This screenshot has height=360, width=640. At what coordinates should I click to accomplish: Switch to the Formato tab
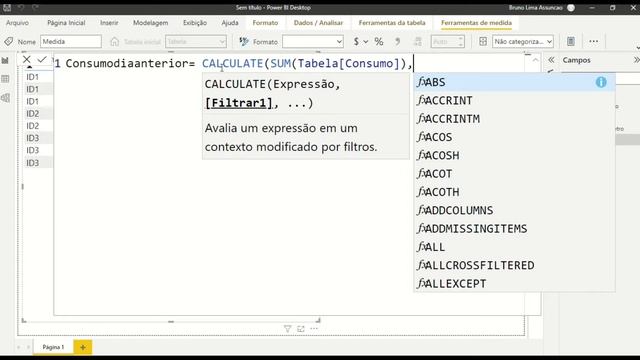(x=265, y=23)
